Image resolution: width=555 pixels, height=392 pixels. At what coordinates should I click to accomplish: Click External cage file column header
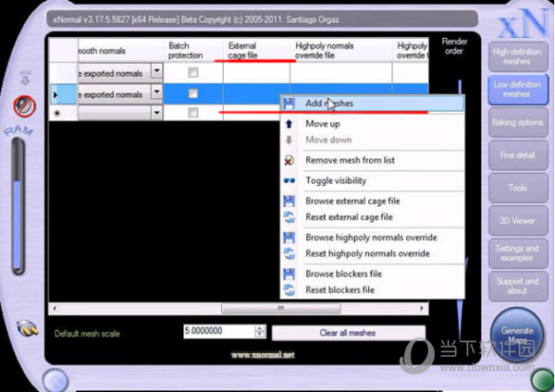(256, 50)
